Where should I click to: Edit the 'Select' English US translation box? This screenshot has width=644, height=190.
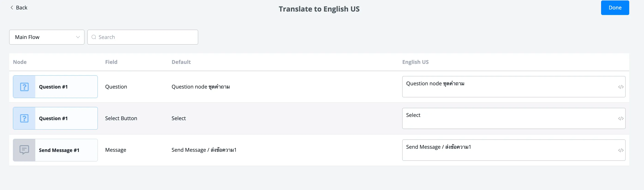514,119
